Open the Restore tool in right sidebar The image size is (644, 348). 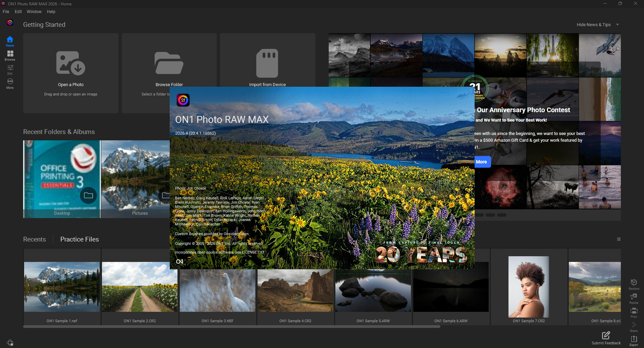[x=634, y=284]
